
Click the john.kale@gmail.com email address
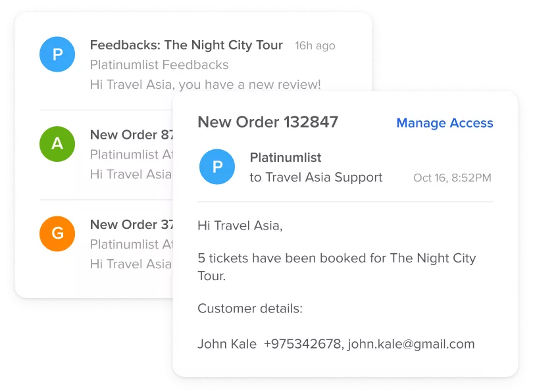pos(411,344)
